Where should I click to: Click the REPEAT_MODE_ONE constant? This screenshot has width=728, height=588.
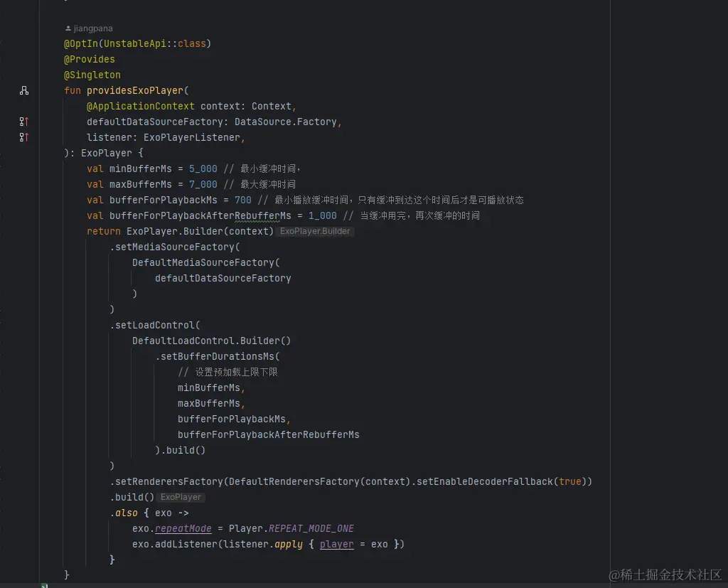click(311, 528)
